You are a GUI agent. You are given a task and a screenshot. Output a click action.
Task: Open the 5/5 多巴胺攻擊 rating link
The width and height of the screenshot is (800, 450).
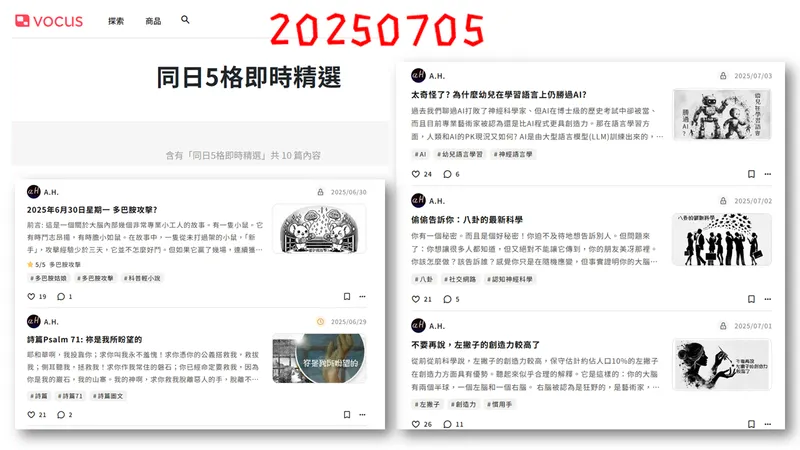point(54,264)
